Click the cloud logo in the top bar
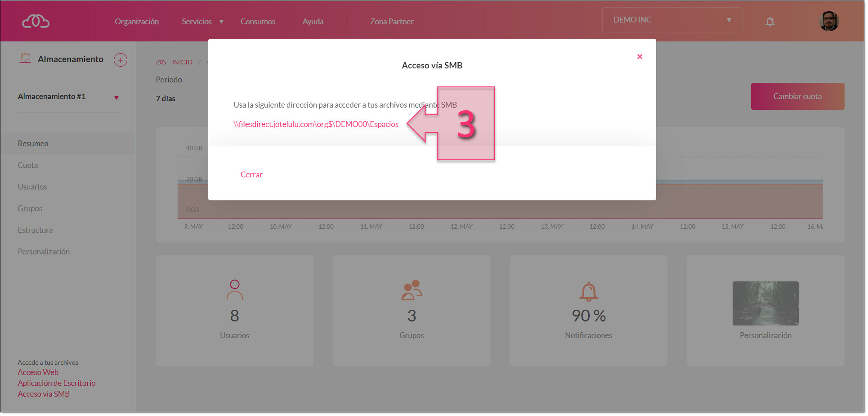This screenshot has width=868, height=416. (35, 21)
